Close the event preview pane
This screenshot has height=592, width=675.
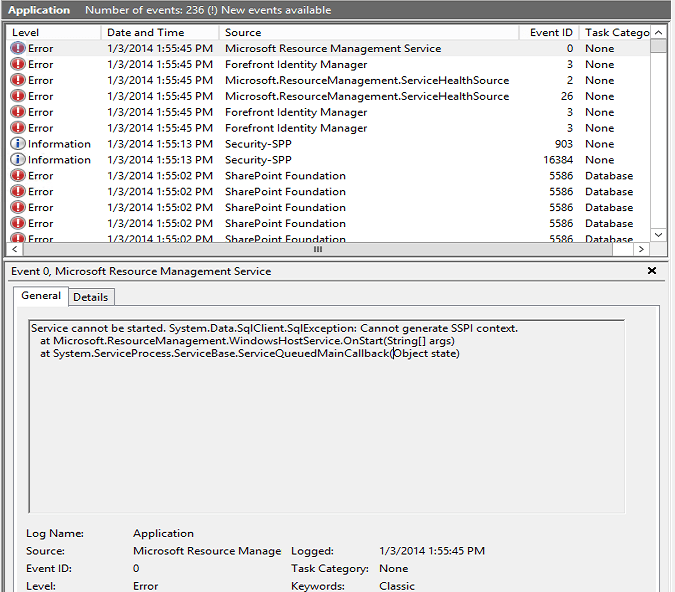coord(652,270)
